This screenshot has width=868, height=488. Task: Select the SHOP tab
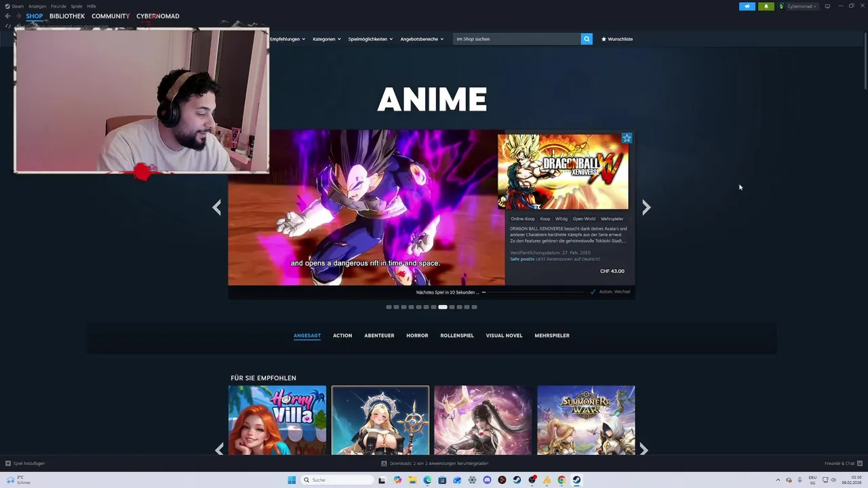click(x=34, y=16)
